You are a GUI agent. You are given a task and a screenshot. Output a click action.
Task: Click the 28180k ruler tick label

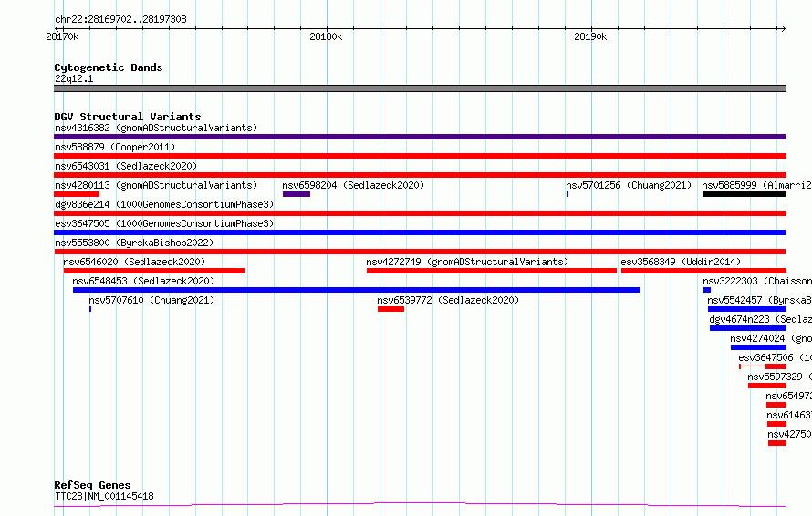326,36
